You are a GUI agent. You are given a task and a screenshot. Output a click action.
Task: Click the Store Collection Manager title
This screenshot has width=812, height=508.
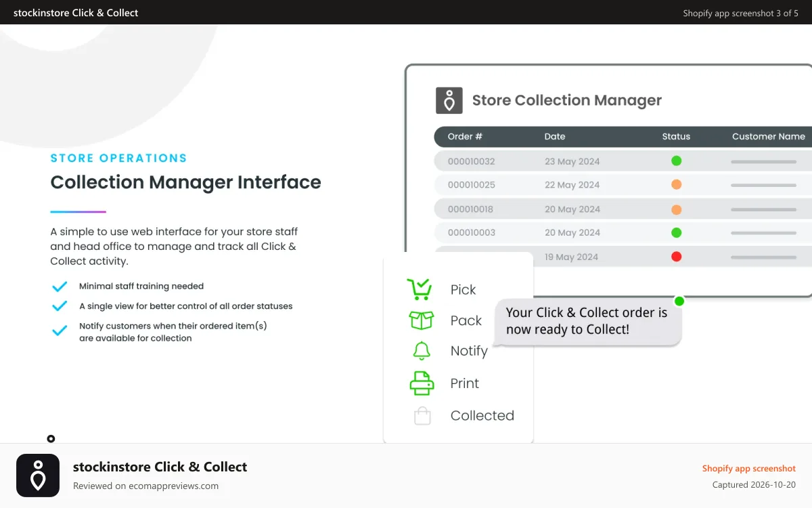click(x=567, y=100)
